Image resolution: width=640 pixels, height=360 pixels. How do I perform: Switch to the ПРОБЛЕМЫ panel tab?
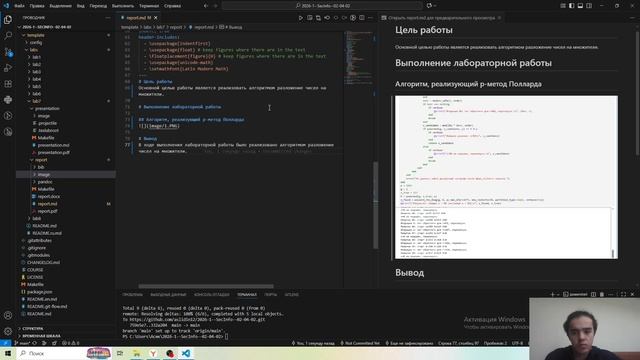pyautogui.click(x=132, y=294)
